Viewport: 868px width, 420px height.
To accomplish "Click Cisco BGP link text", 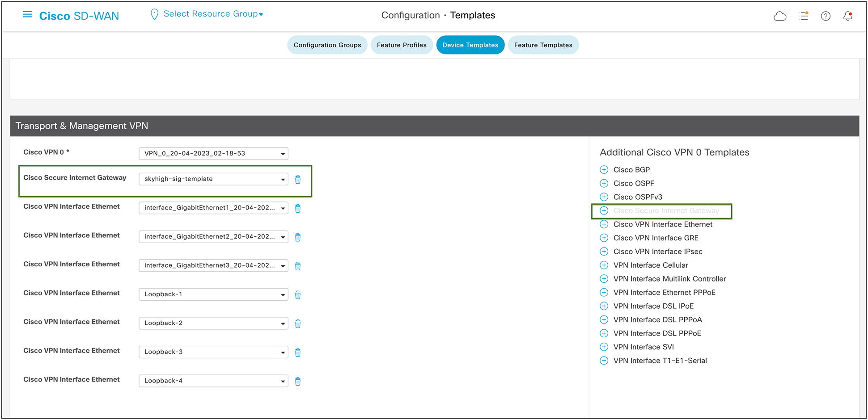I will tap(631, 170).
